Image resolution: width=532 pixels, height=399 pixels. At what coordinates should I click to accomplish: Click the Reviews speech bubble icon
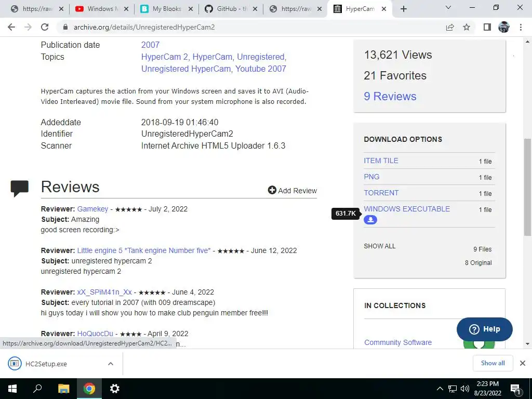pos(20,188)
